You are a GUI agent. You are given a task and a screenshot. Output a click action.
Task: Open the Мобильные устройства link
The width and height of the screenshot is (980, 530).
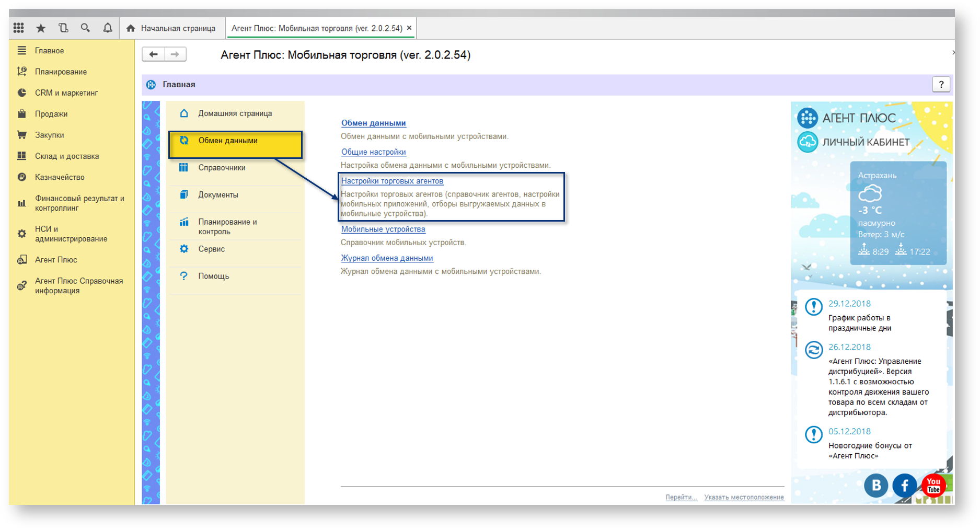(x=383, y=229)
